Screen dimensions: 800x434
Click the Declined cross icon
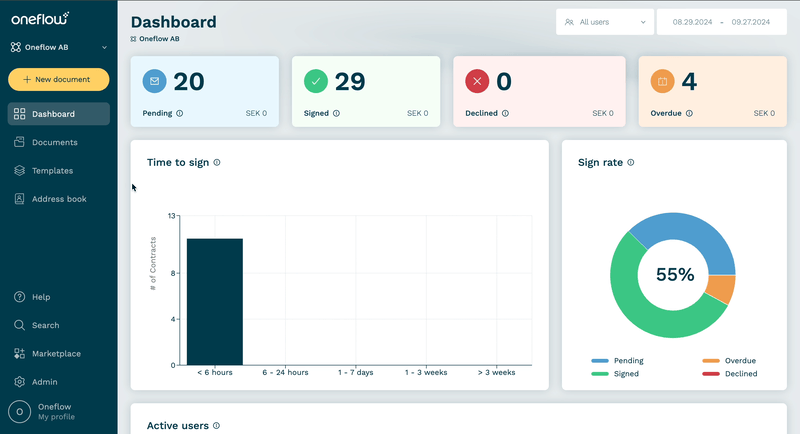[x=477, y=81]
